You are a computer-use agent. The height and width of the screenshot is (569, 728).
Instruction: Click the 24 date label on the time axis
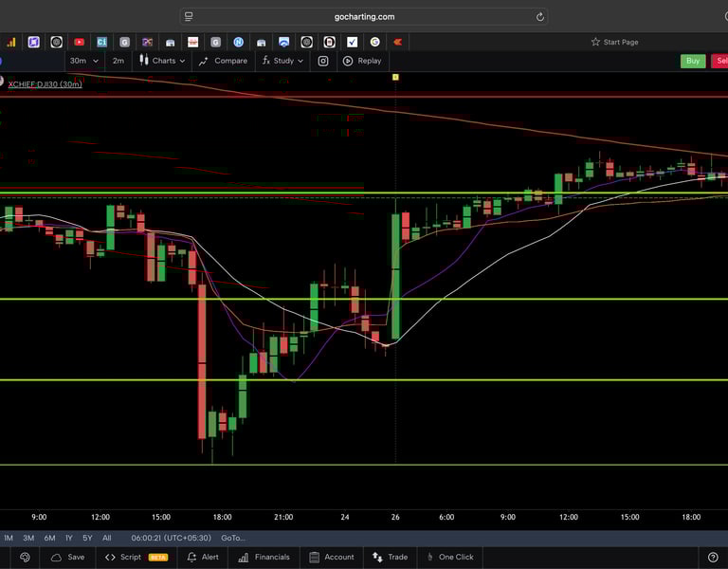tap(344, 517)
